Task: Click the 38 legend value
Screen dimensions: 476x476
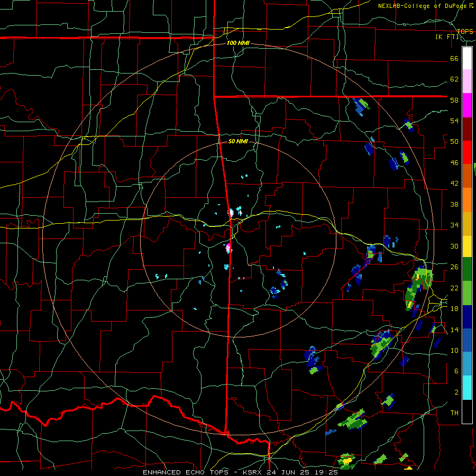Action: [454, 204]
